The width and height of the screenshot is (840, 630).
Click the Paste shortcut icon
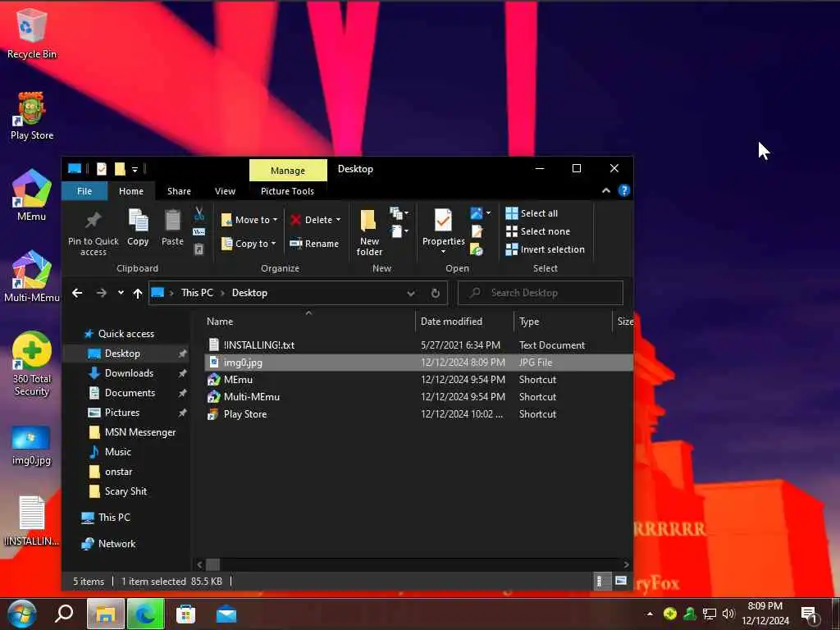pyautogui.click(x=199, y=249)
